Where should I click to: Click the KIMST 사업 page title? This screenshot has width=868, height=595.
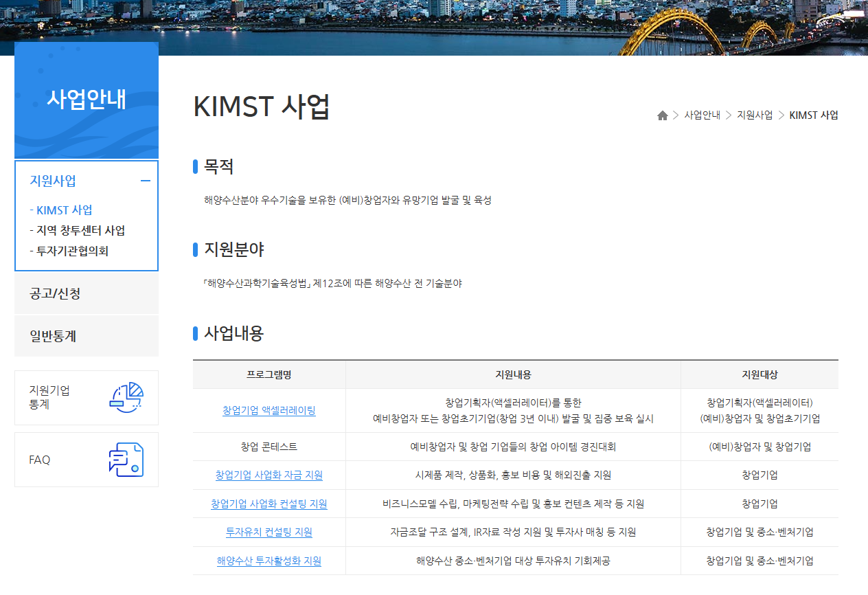click(x=262, y=106)
